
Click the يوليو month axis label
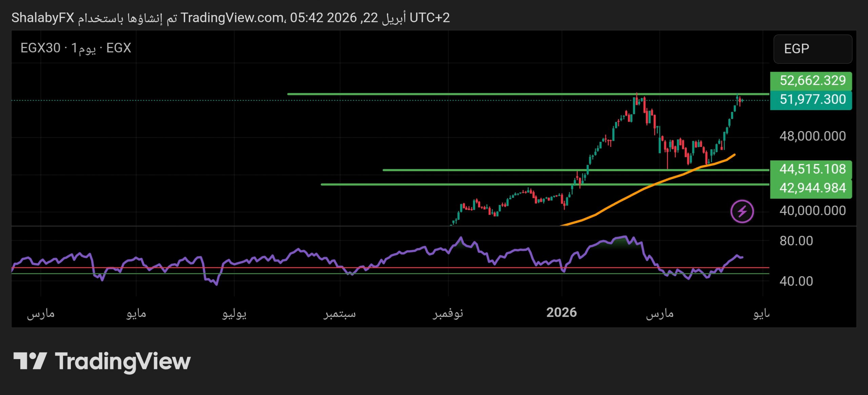[234, 313]
